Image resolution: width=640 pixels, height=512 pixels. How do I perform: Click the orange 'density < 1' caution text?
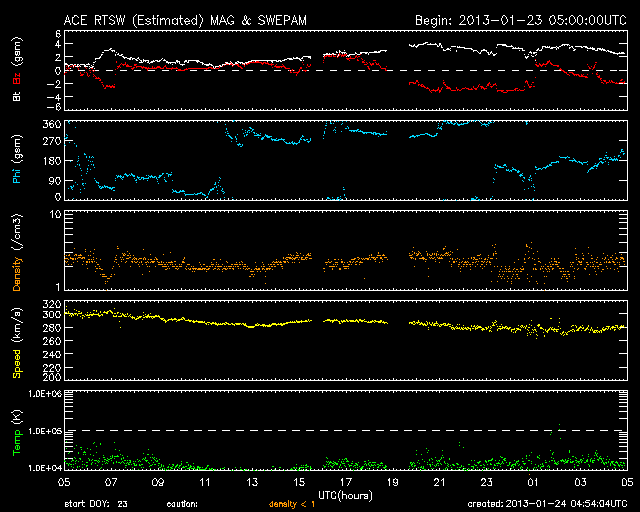click(292, 504)
